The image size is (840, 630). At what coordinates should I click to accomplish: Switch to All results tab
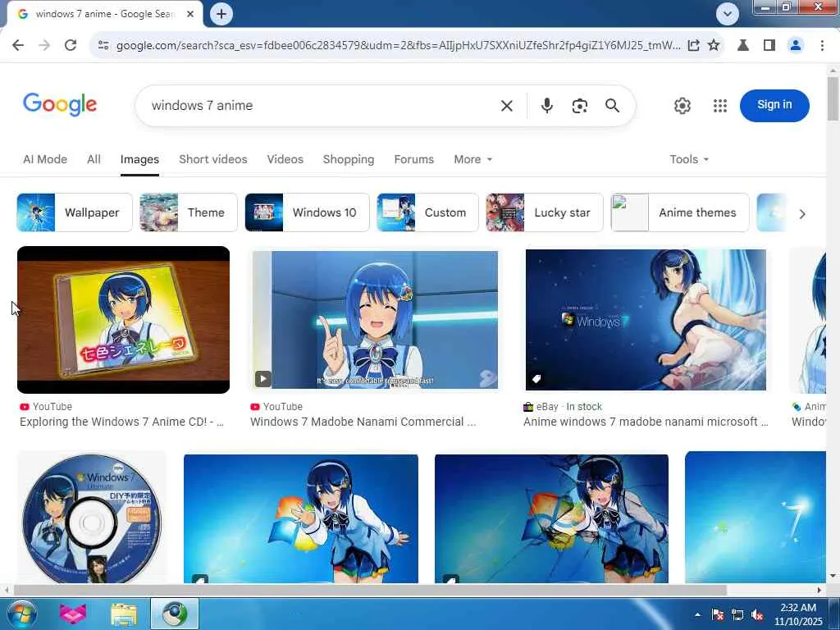point(94,159)
